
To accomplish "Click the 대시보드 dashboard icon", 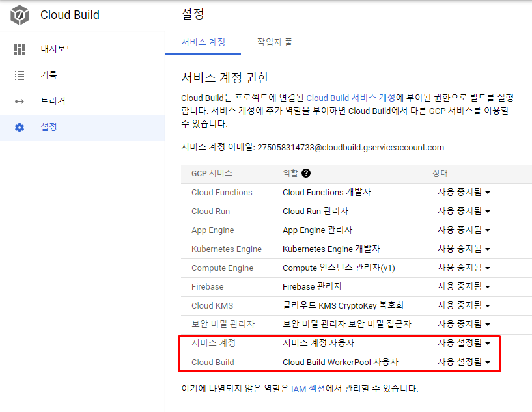I will click(20, 49).
